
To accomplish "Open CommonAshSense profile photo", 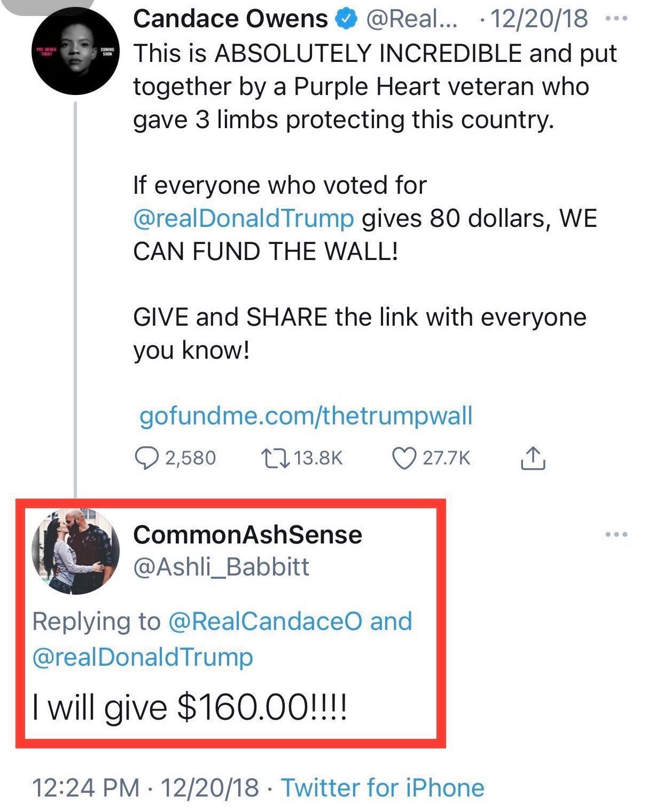I will tap(76, 551).
